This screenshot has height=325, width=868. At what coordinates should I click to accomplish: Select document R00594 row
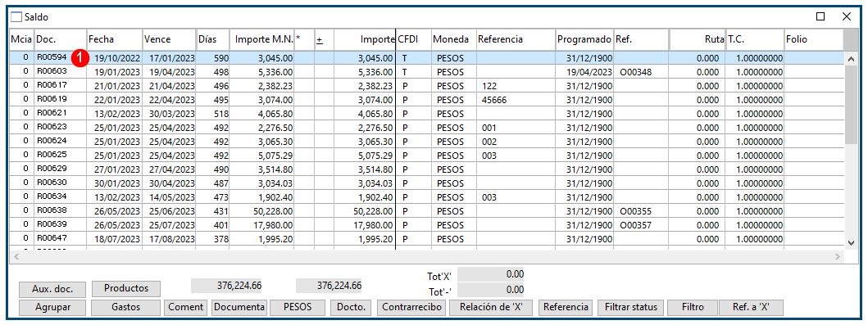pyautogui.click(x=427, y=57)
